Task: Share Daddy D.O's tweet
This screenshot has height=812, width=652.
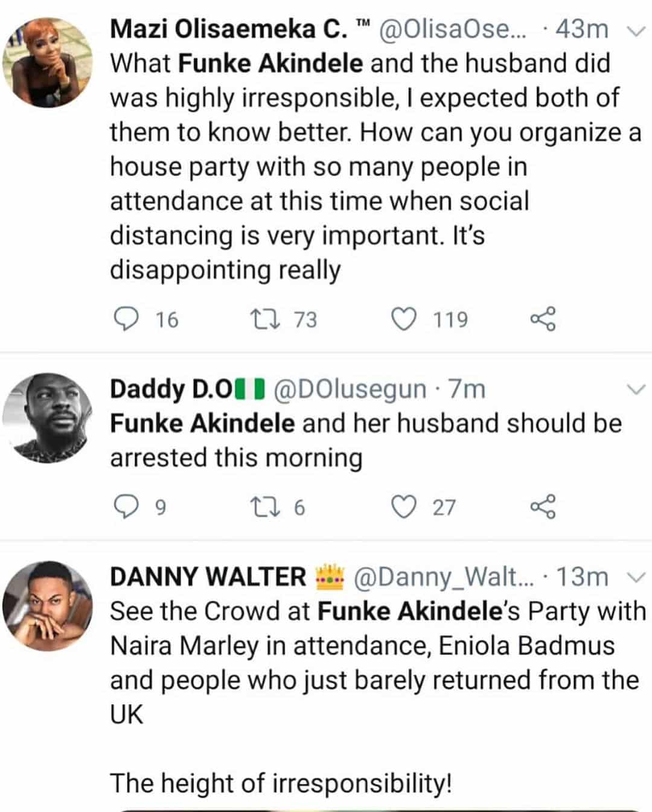Action: pos(543,507)
